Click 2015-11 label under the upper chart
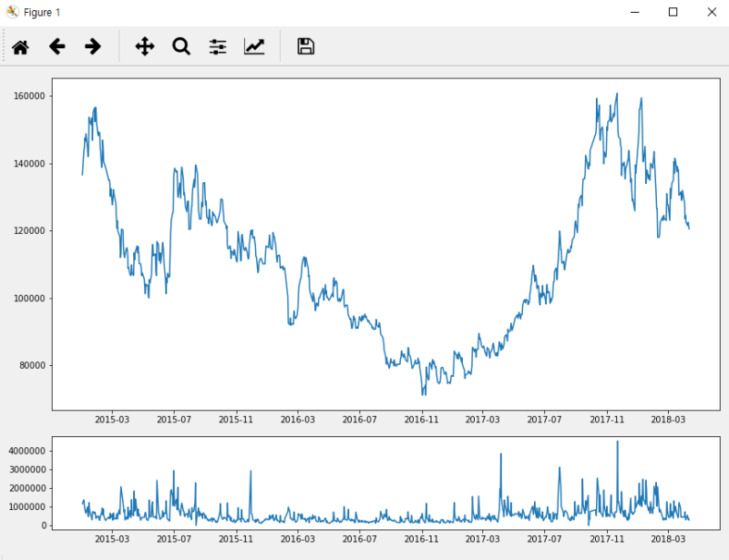This screenshot has height=560, width=729. pyautogui.click(x=236, y=419)
